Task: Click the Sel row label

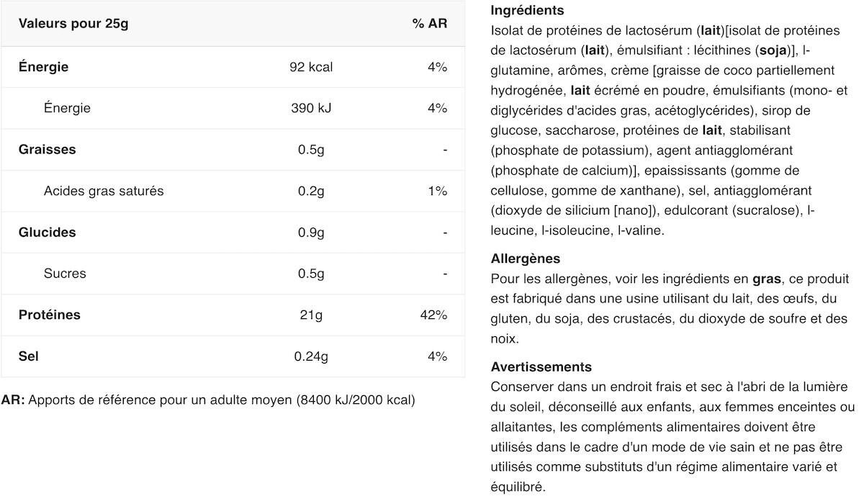Action: pyautogui.click(x=29, y=356)
